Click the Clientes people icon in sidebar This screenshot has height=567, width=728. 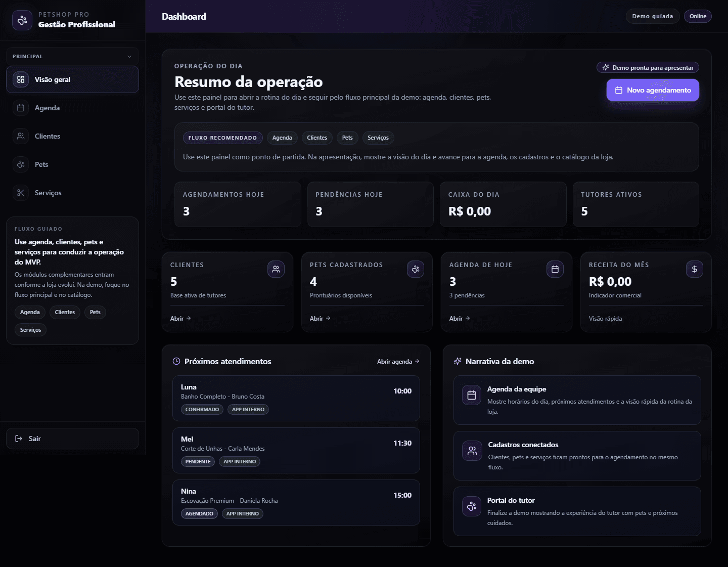click(21, 136)
